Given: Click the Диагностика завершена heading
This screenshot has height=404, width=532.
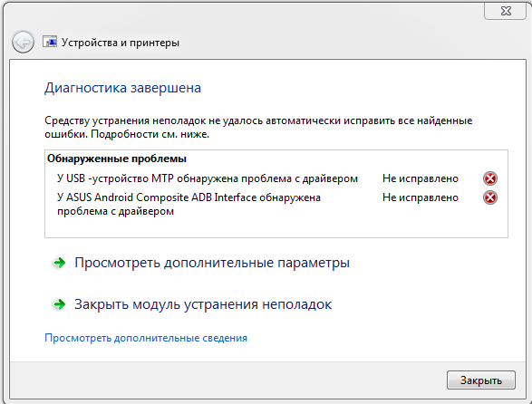Looking at the screenshot, I should (x=123, y=88).
